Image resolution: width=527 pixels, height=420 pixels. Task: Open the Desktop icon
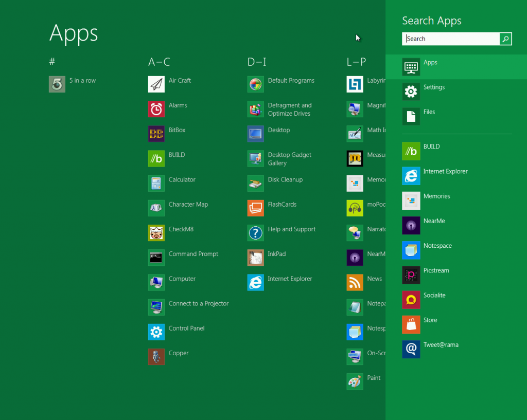(x=255, y=134)
